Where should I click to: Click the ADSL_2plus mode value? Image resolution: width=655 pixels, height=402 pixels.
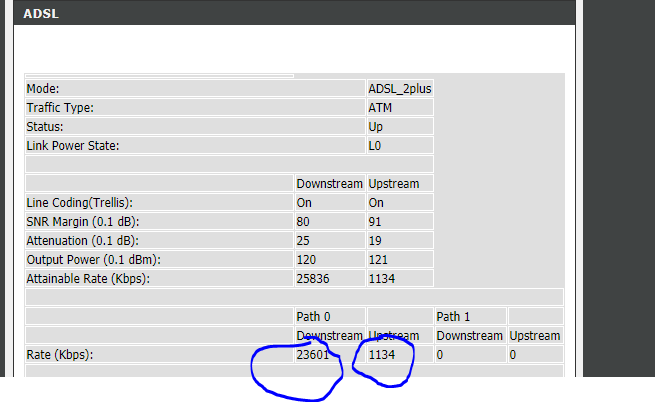click(399, 88)
